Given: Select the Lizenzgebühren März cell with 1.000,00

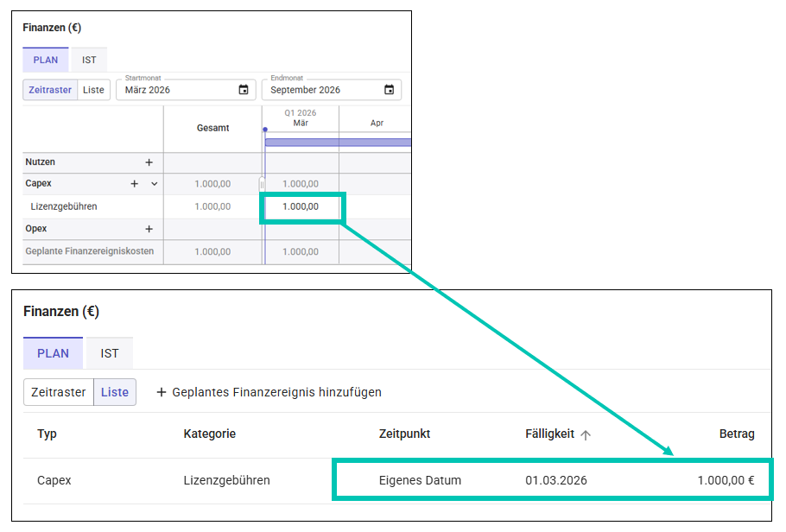Looking at the screenshot, I should [301, 207].
